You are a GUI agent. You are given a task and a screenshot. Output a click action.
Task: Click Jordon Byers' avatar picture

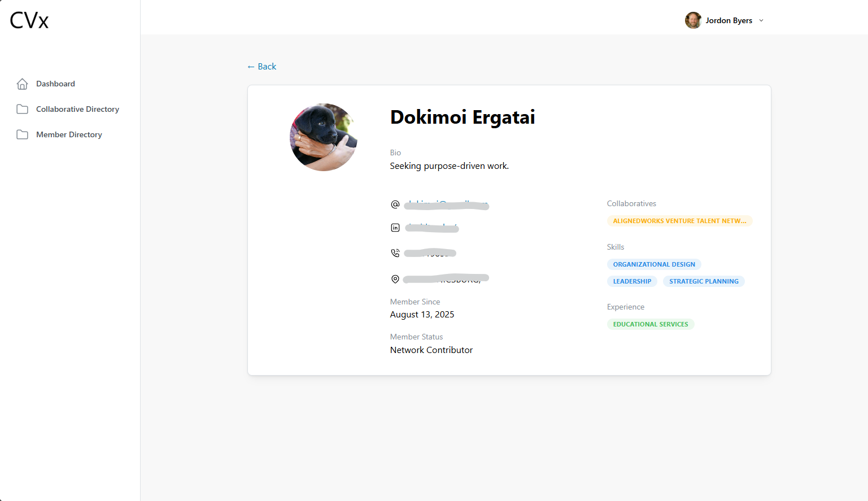click(693, 20)
